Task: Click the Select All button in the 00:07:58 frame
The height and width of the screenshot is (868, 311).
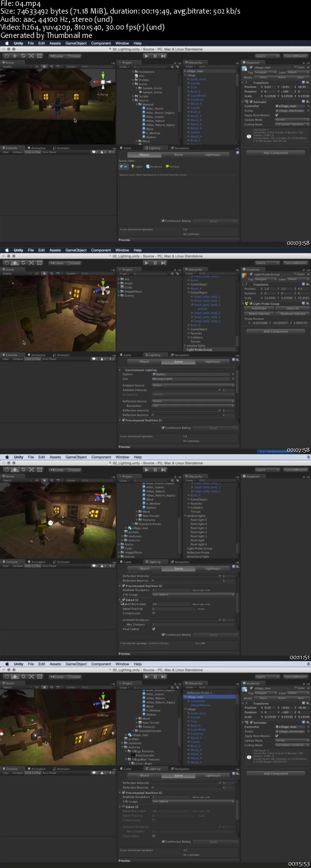Action: pos(293,308)
